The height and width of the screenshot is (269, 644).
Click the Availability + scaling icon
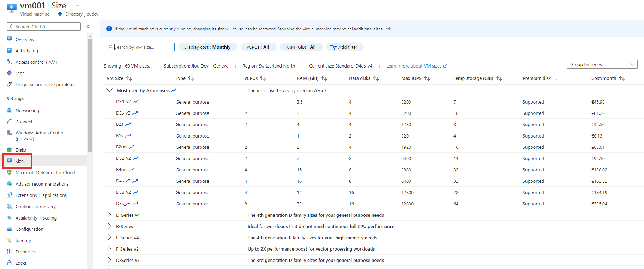click(10, 218)
